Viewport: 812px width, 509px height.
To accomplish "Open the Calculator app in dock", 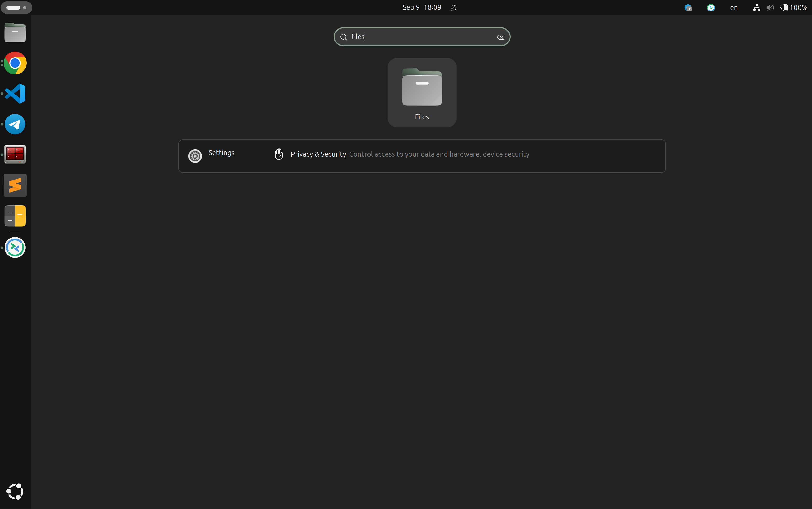I will click(15, 216).
